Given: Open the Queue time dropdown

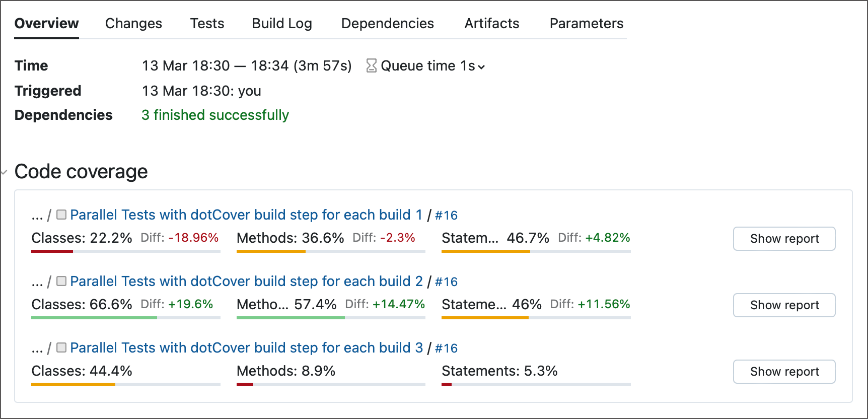Looking at the screenshot, I should pyautogui.click(x=482, y=66).
